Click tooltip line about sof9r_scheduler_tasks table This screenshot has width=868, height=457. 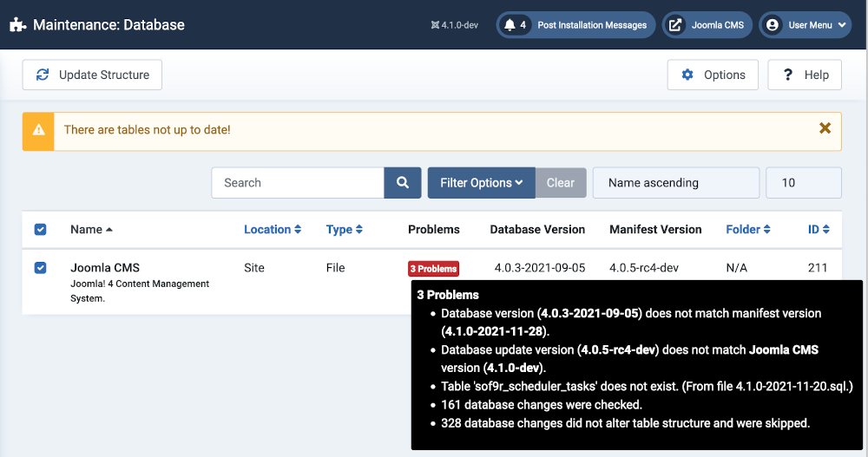[647, 386]
